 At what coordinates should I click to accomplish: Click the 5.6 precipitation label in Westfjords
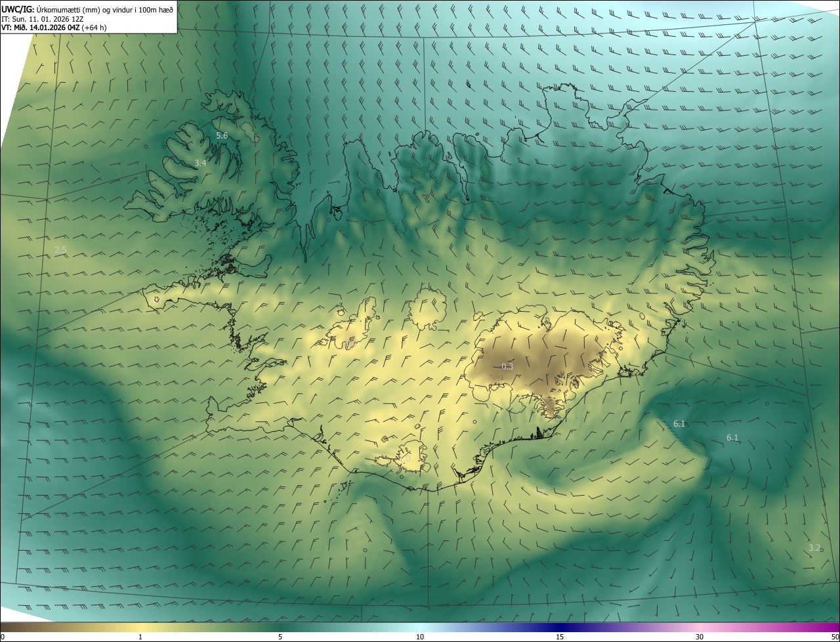point(222,135)
